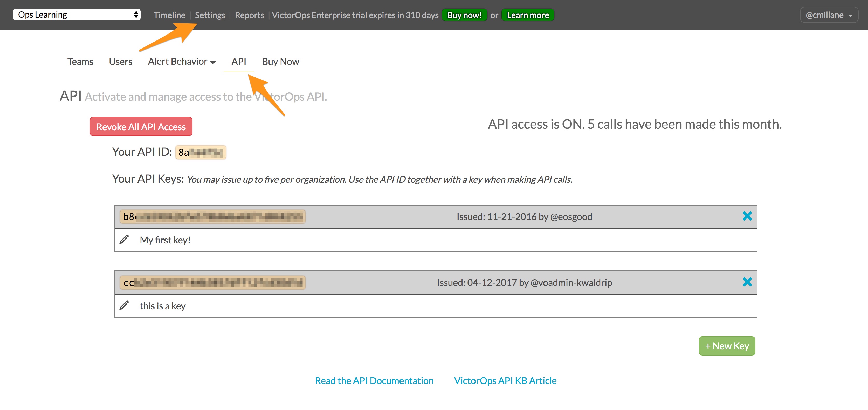Open the Ops Learning organization selector
Image resolution: width=868 pixels, height=410 pixels.
point(77,15)
